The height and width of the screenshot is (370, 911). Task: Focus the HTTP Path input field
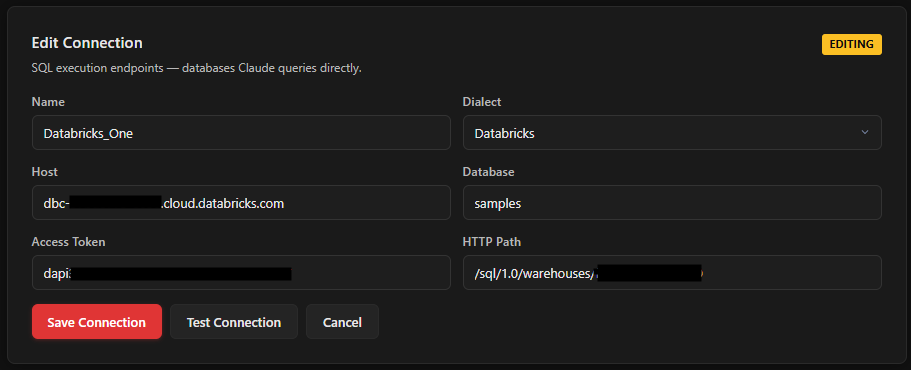(x=672, y=272)
